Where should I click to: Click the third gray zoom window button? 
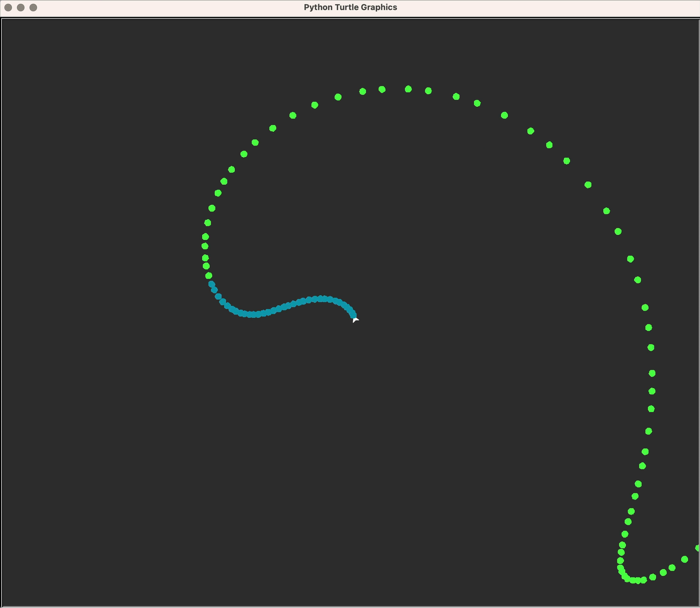click(33, 8)
